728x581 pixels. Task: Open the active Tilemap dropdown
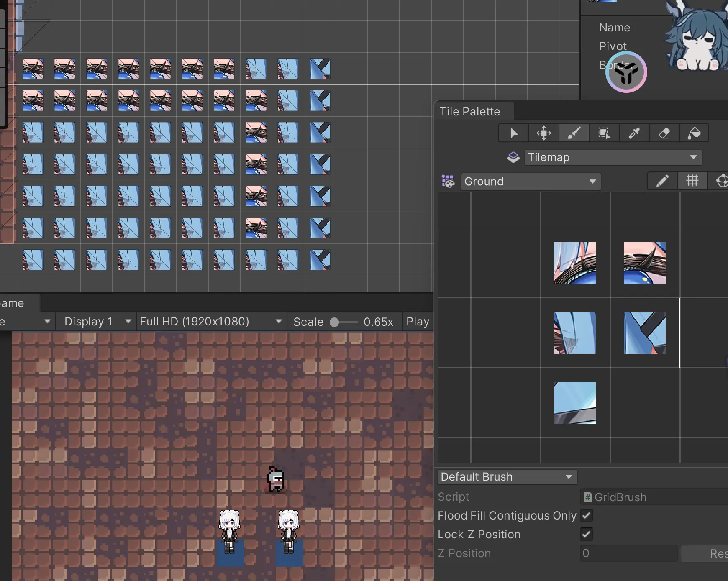coord(613,157)
